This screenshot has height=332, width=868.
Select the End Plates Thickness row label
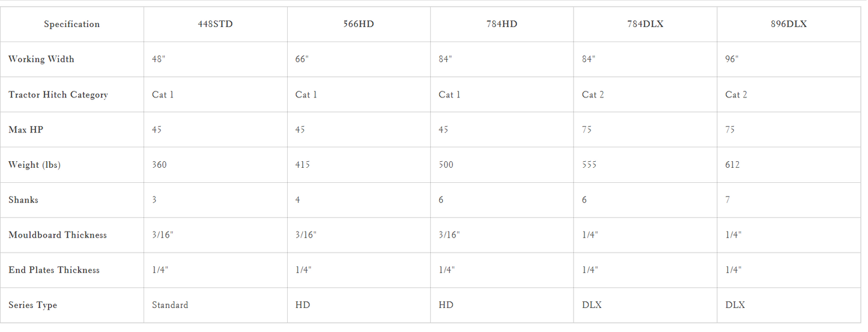pos(54,270)
